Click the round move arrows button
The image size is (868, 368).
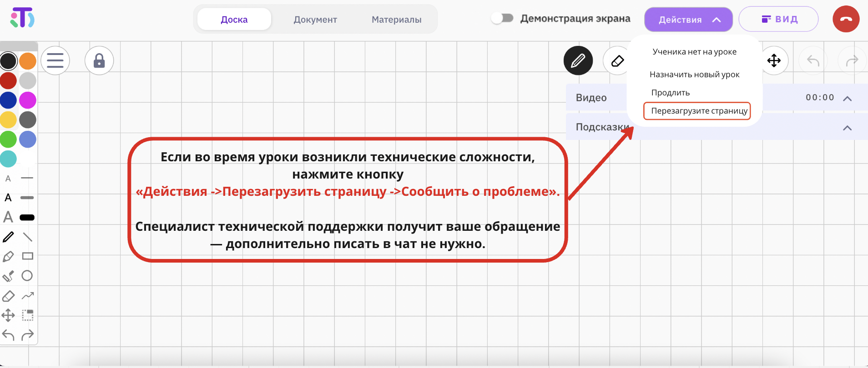click(x=774, y=60)
